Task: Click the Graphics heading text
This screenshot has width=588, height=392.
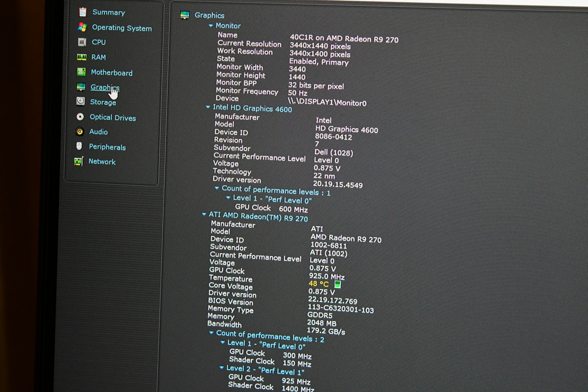Action: click(209, 15)
